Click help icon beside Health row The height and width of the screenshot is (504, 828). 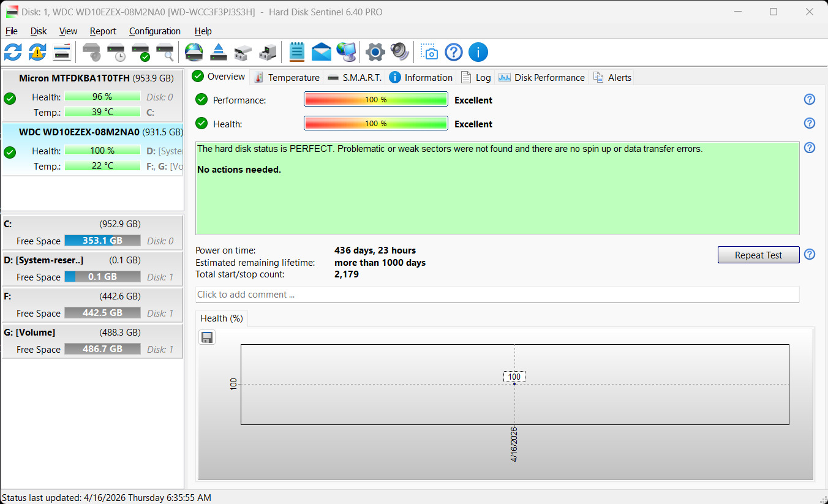(x=810, y=124)
